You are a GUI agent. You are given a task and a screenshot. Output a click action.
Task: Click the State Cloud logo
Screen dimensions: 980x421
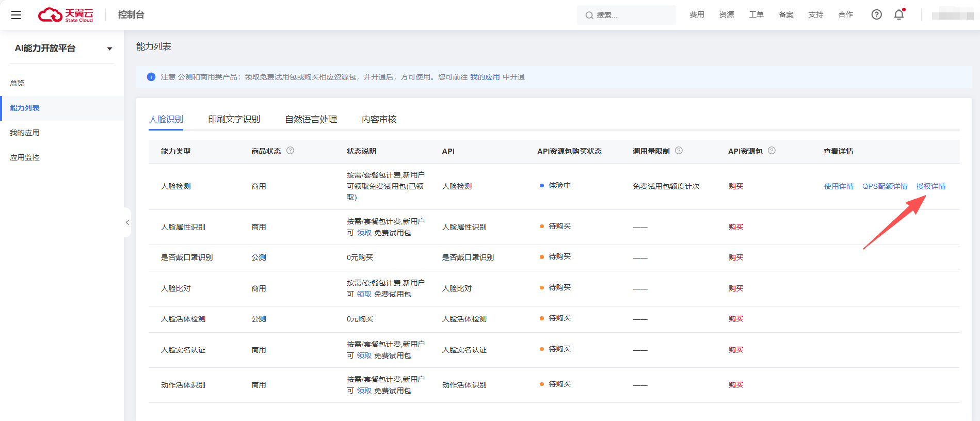(66, 15)
